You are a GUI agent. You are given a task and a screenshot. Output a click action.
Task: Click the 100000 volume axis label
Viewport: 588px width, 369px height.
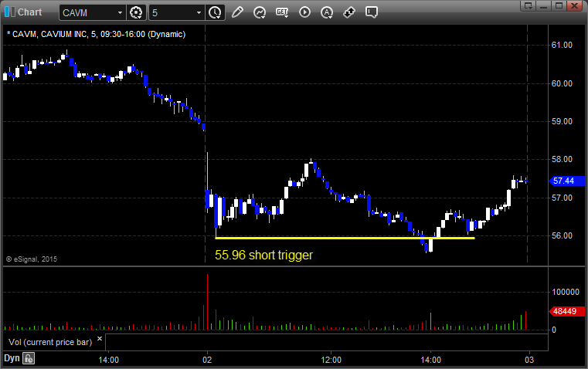pyautogui.click(x=566, y=292)
